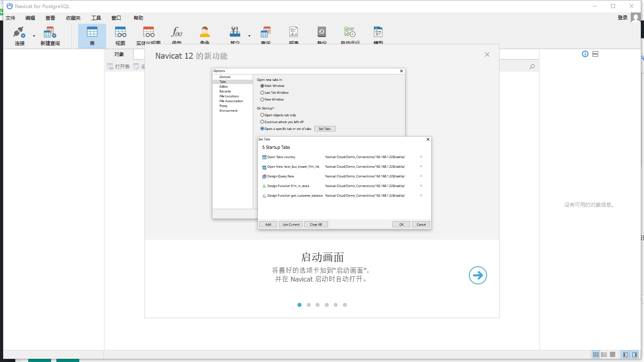Jump to the second page indicator dot
The height and width of the screenshot is (362, 644).
pyautogui.click(x=309, y=305)
